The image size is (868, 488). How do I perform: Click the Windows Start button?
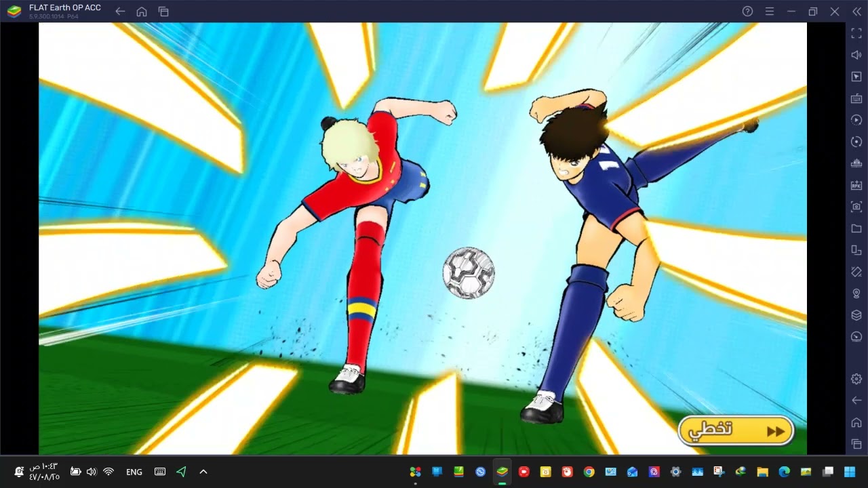coord(849,472)
